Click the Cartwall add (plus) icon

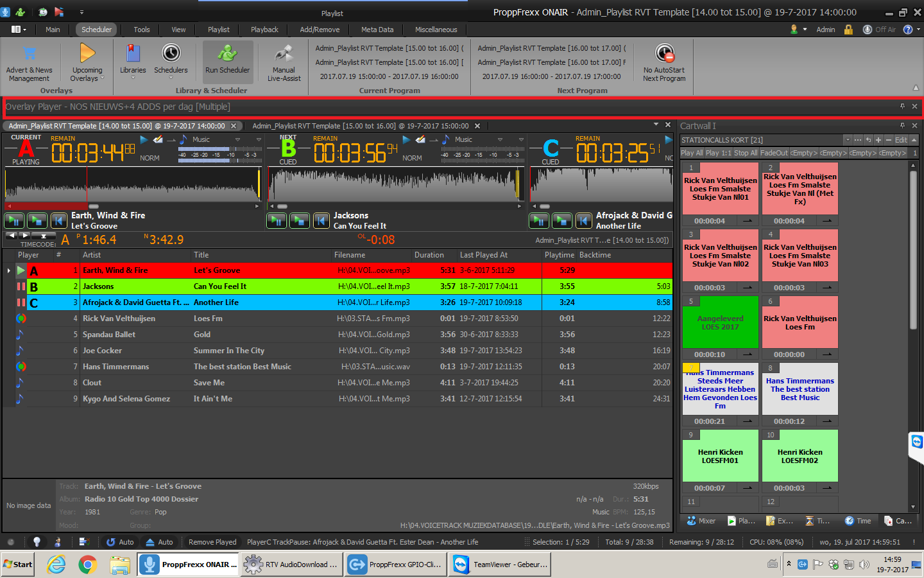pyautogui.click(x=878, y=140)
